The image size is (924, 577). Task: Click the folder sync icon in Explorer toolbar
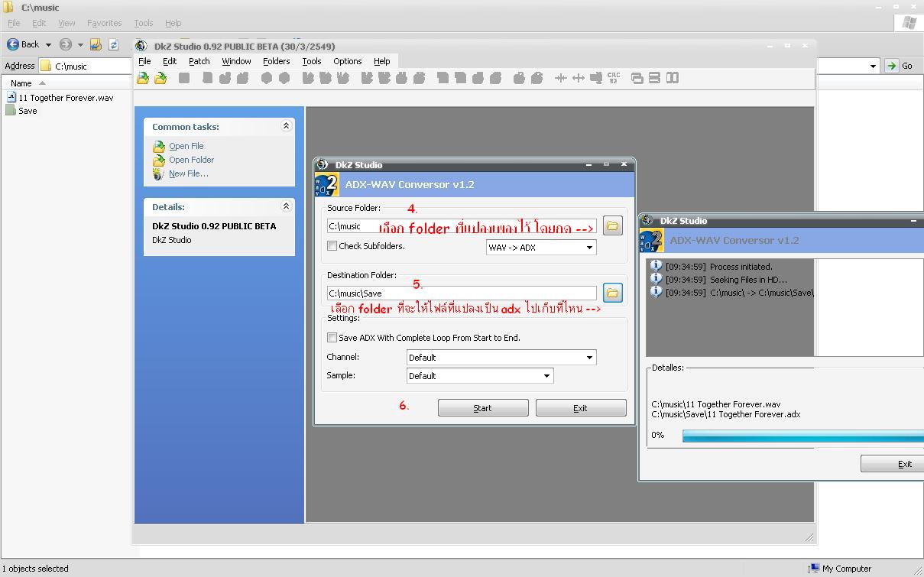coord(114,44)
